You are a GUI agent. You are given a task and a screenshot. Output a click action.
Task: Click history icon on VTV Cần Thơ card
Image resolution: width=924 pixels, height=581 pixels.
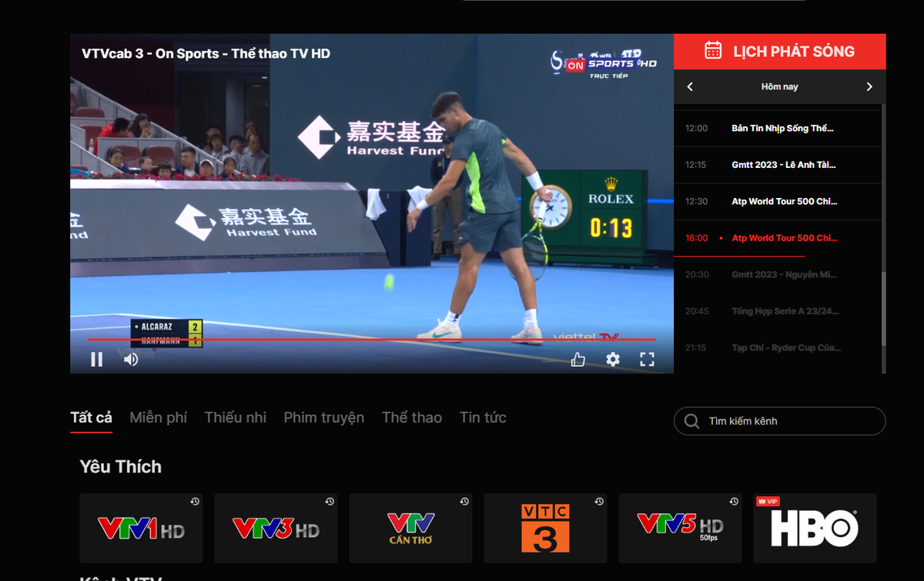tap(464, 502)
